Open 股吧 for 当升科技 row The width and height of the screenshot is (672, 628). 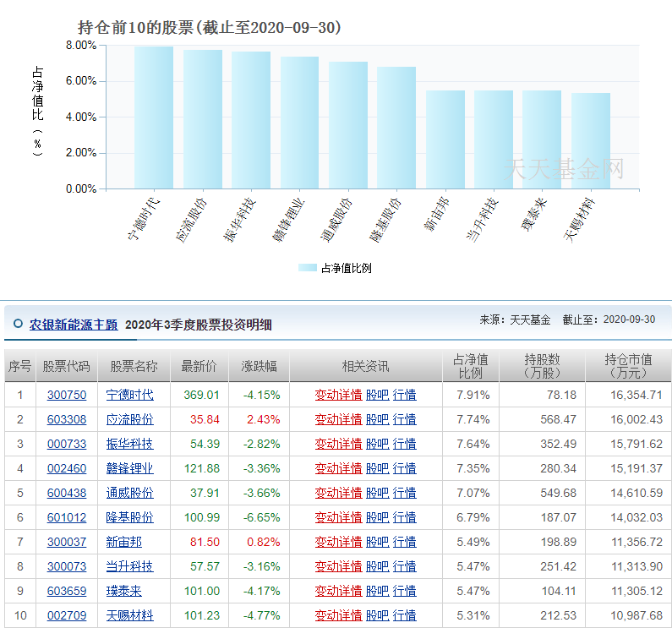click(378, 566)
